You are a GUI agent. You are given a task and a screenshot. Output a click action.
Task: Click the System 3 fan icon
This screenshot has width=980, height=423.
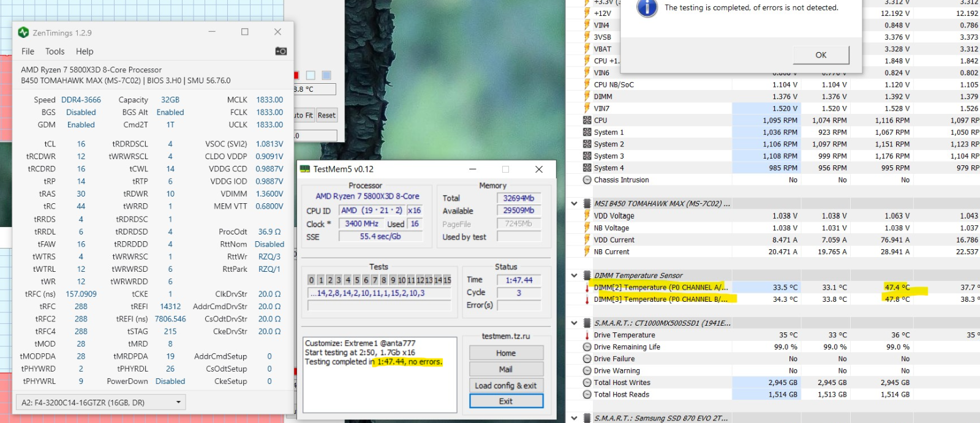(x=587, y=156)
